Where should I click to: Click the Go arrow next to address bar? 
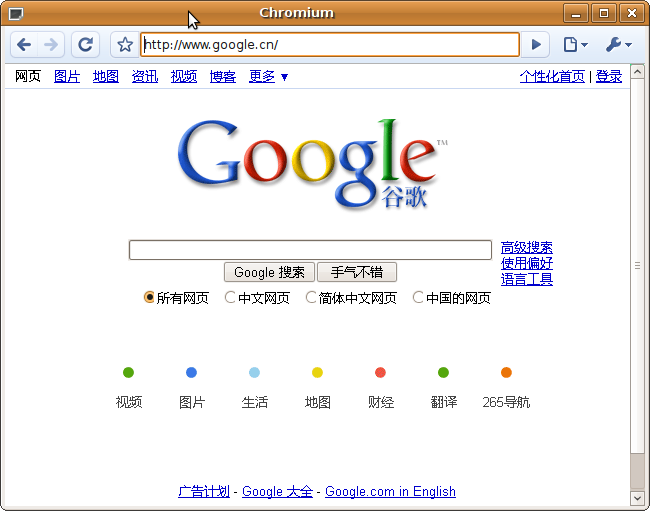tap(535, 44)
